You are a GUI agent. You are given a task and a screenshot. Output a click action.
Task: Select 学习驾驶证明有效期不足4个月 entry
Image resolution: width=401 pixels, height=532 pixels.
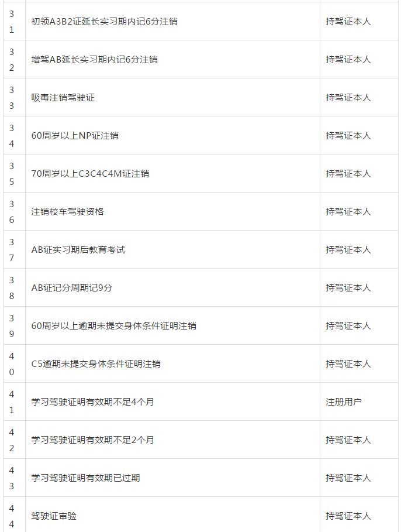pos(92,401)
